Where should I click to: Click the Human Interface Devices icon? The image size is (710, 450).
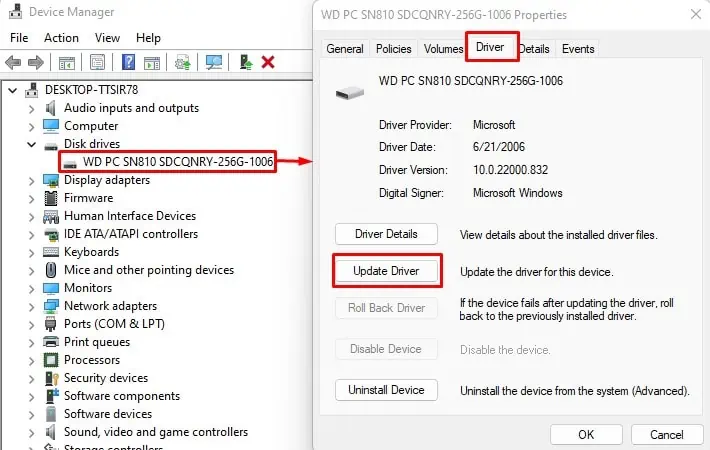(x=51, y=216)
